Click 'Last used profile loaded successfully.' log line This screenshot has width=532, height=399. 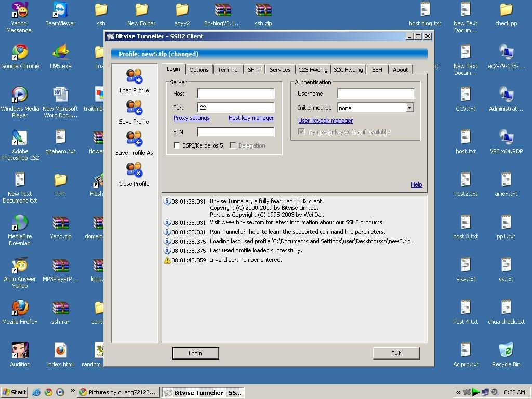pos(256,250)
